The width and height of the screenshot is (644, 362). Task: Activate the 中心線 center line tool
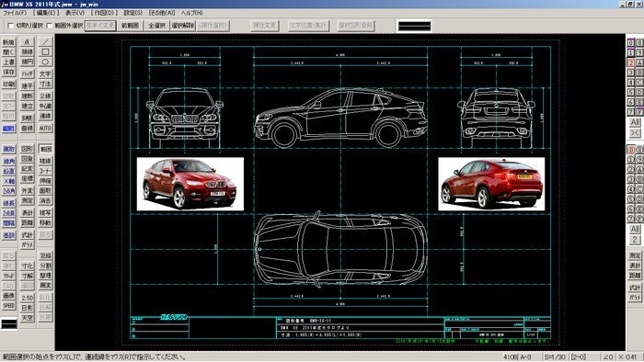click(45, 106)
